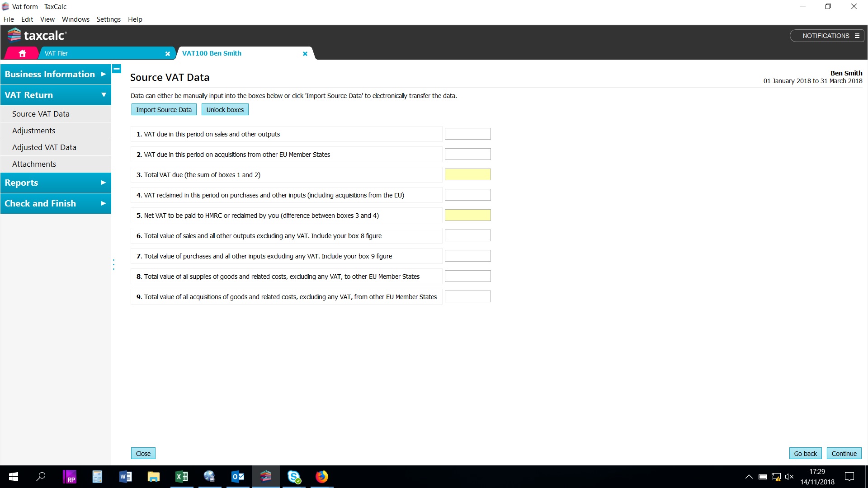Open Outlook from the taskbar
Viewport: 868px width, 488px height.
(238, 476)
